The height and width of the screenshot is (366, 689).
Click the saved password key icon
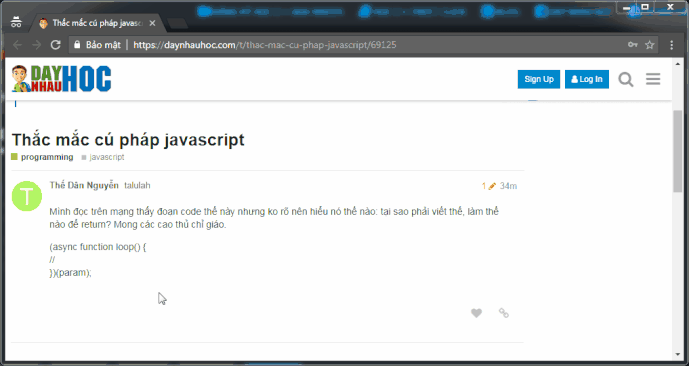633,45
